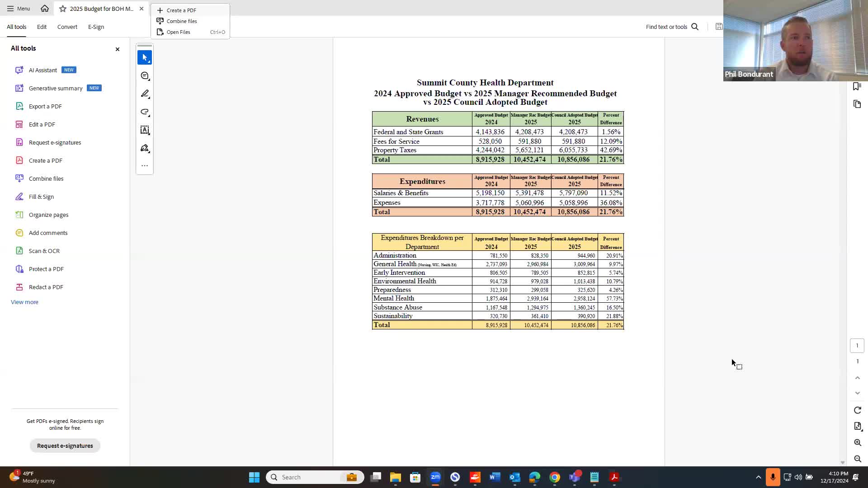Screen dimensions: 868x488
Task: Click the current page number box
Action: pyautogui.click(x=857, y=346)
